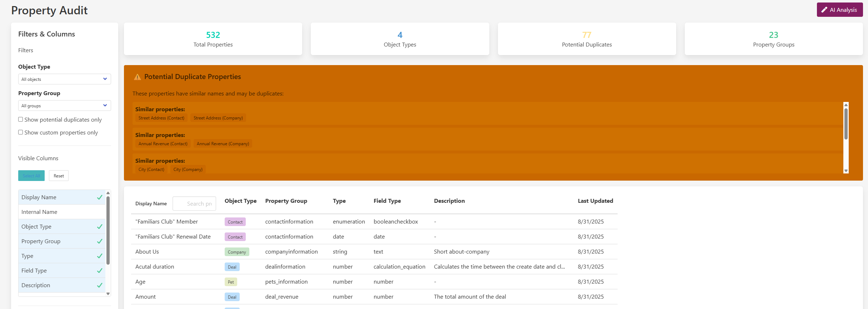Viewport: 868px width, 309px height.
Task: Toggle Property Group column in Visible Columns
Action: point(62,241)
